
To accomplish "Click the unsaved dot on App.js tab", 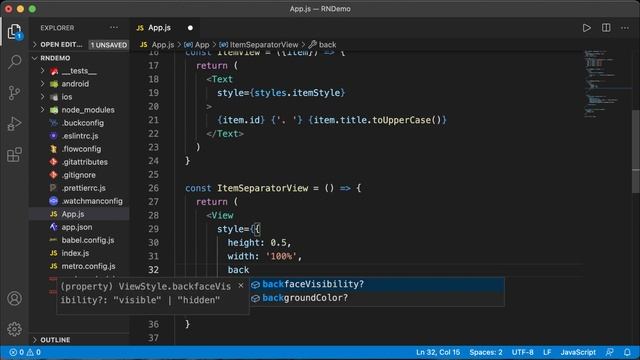I will (x=190, y=28).
